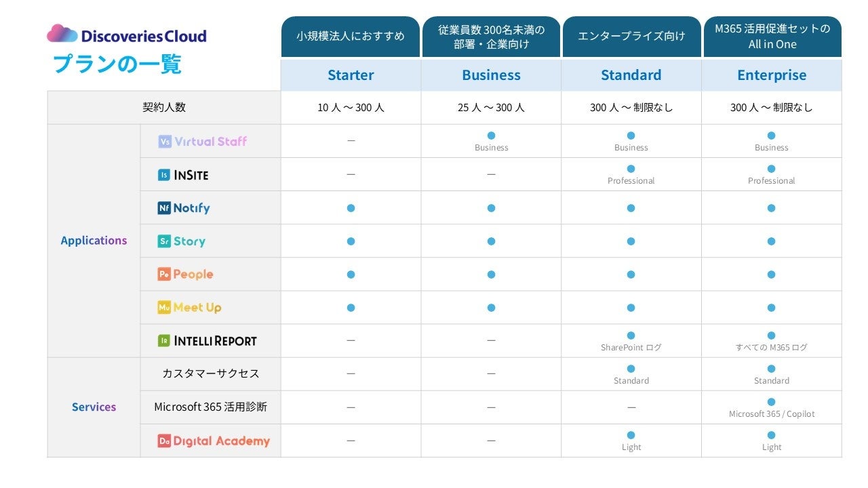The height and width of the screenshot is (488, 868).
Task: Click the Story dot in Business column
Action: coord(491,241)
